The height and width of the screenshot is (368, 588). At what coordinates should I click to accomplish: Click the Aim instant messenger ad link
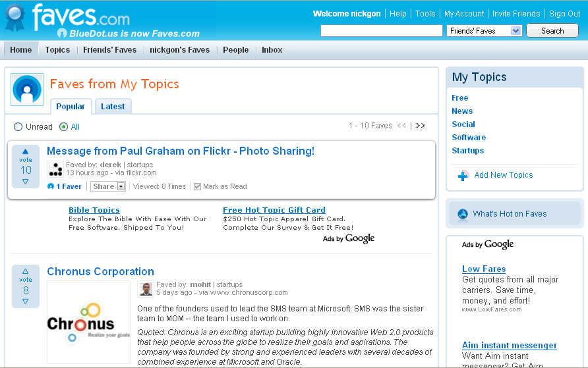click(510, 345)
